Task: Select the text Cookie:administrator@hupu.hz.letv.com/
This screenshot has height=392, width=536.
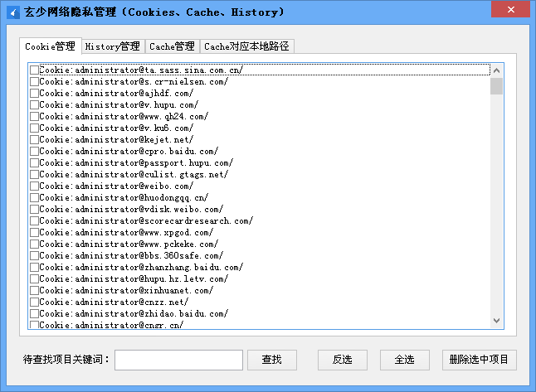Action: (134, 279)
